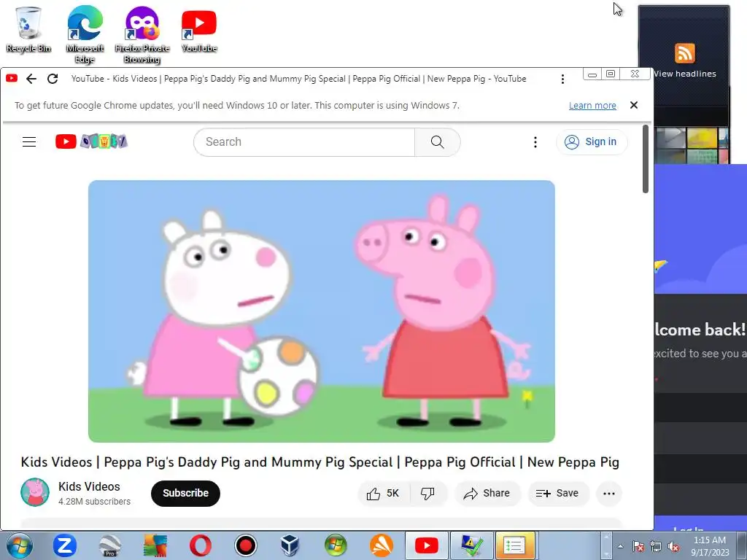Open Zoom from the taskbar

64,545
